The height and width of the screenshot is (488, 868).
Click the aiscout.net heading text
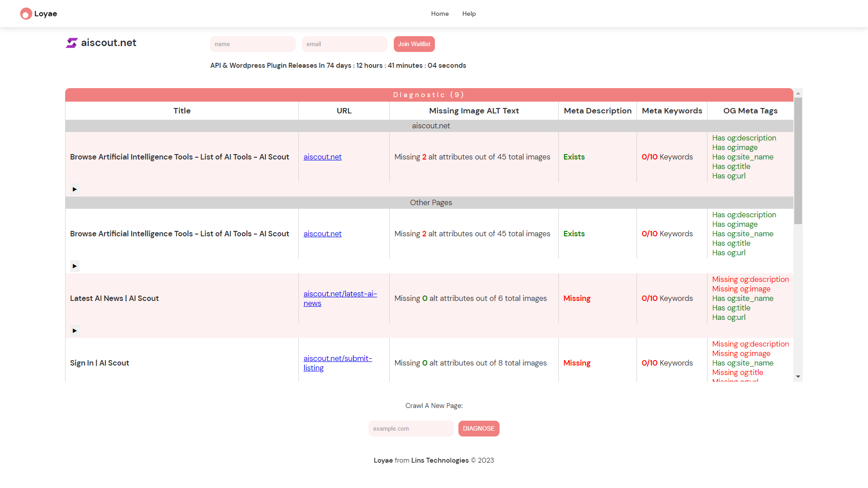[x=108, y=42]
